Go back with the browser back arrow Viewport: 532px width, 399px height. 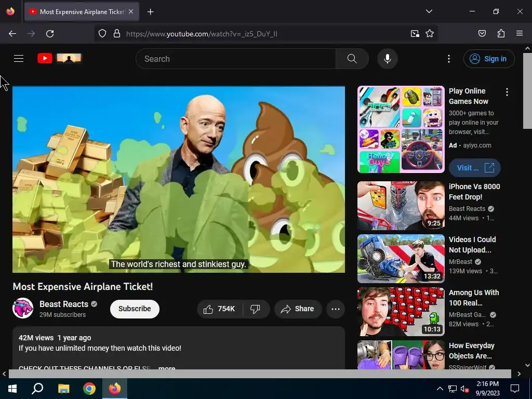pyautogui.click(x=12, y=34)
